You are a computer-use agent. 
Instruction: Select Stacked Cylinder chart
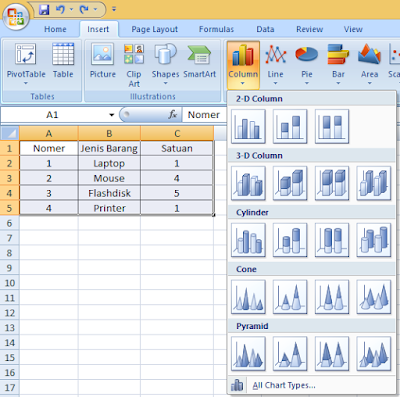click(290, 240)
